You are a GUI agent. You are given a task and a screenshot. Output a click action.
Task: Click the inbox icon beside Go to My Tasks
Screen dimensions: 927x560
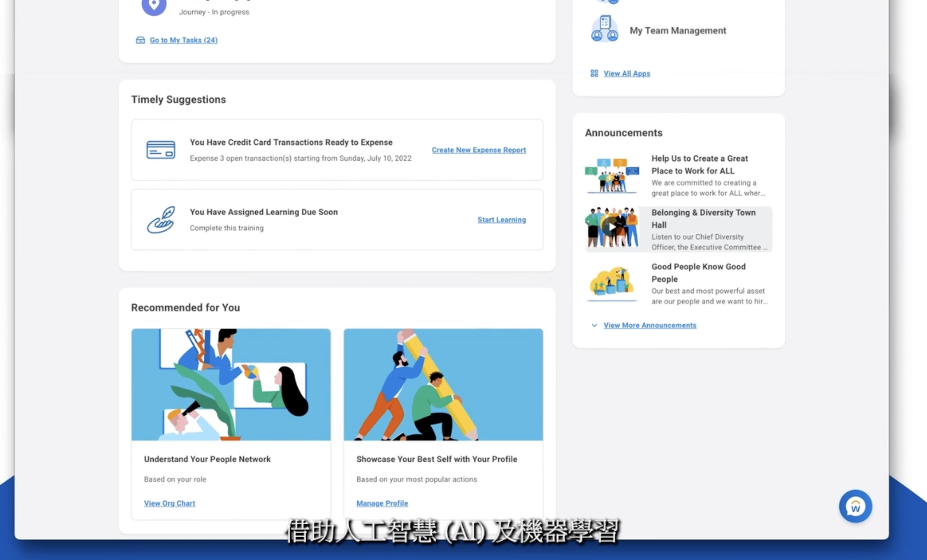(140, 40)
